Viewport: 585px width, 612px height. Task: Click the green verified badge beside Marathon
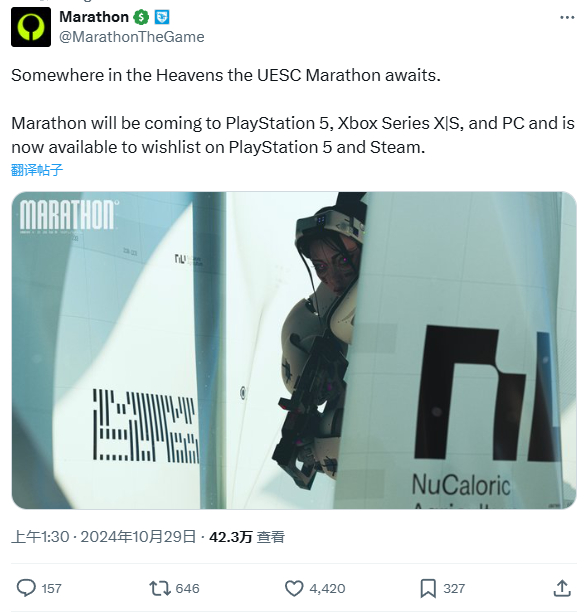click(x=141, y=17)
